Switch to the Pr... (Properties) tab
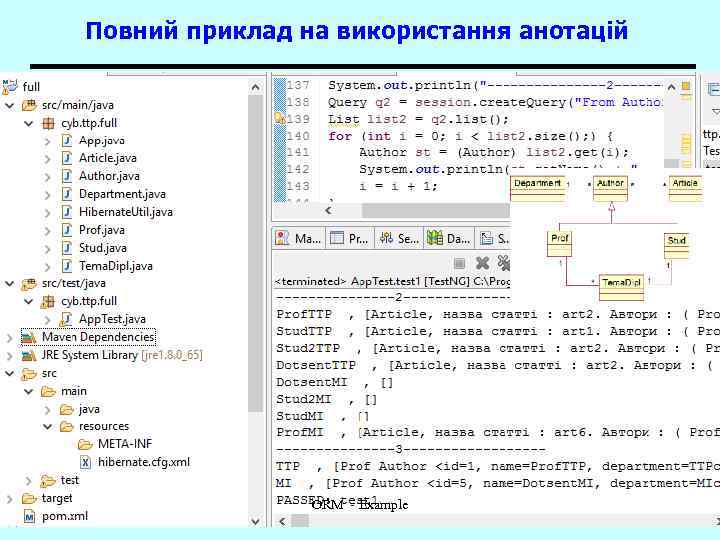The image size is (720, 540). (x=350, y=238)
